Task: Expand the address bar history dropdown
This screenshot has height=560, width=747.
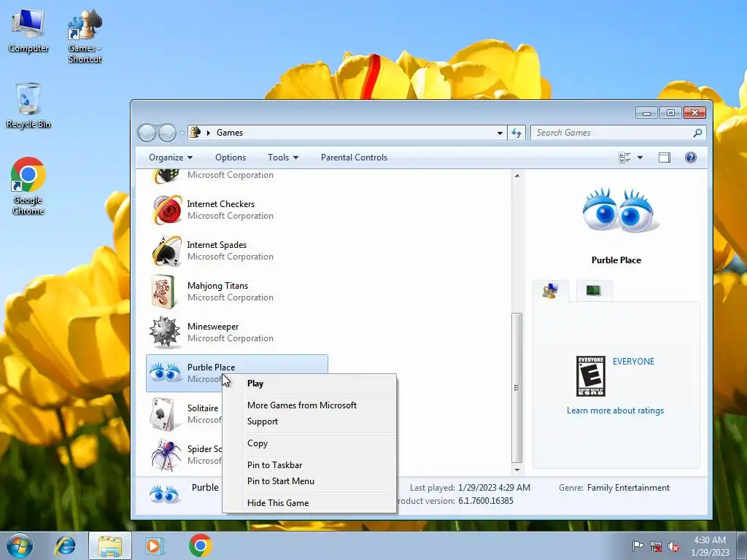Action: point(500,133)
